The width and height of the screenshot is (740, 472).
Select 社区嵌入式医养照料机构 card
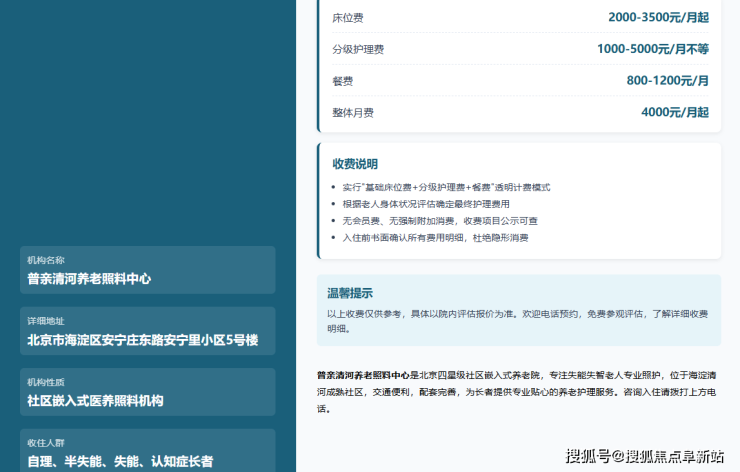[148, 392]
